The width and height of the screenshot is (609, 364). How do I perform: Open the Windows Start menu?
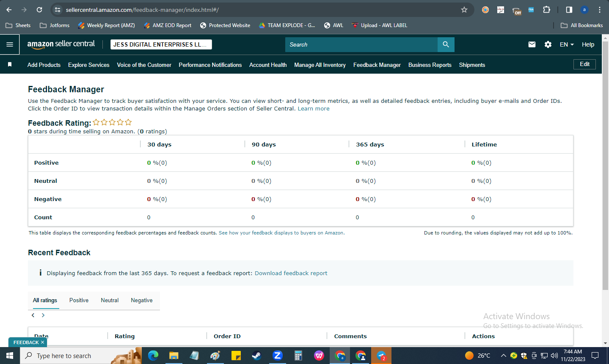tap(10, 356)
